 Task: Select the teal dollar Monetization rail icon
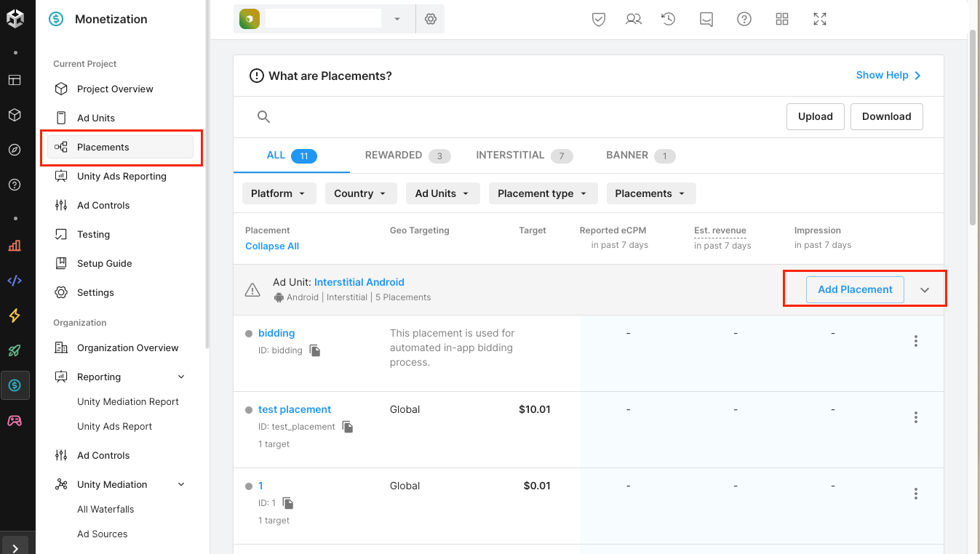coord(15,385)
